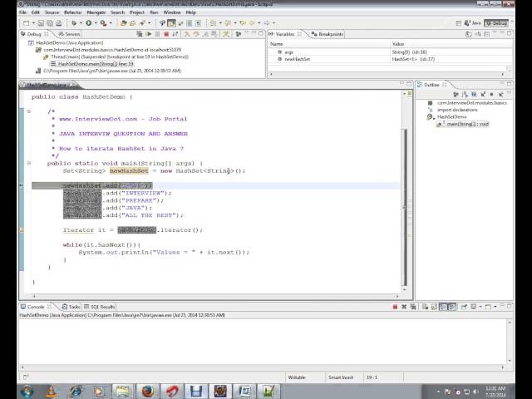The width and height of the screenshot is (532, 399).
Task: Click the External Tools run icon
Action: tap(103, 23)
